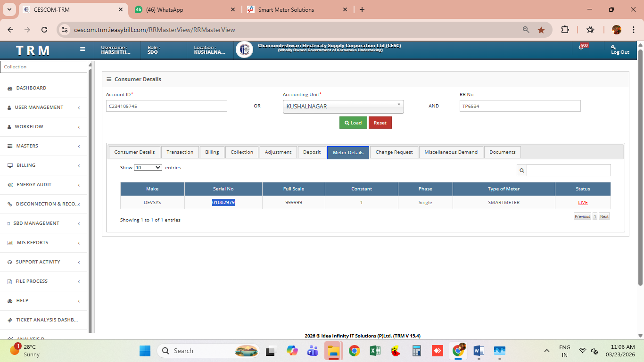Open the Miscellaneous Demand tab
Screen dimensions: 644x362
coord(451,152)
